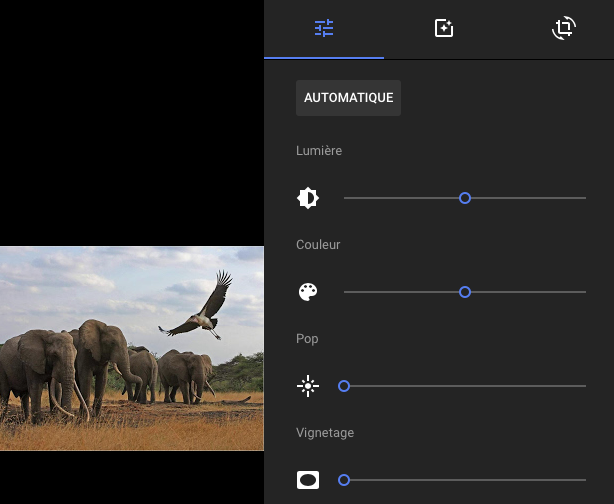
Task: Select the Pop slider handle
Action: pos(344,386)
